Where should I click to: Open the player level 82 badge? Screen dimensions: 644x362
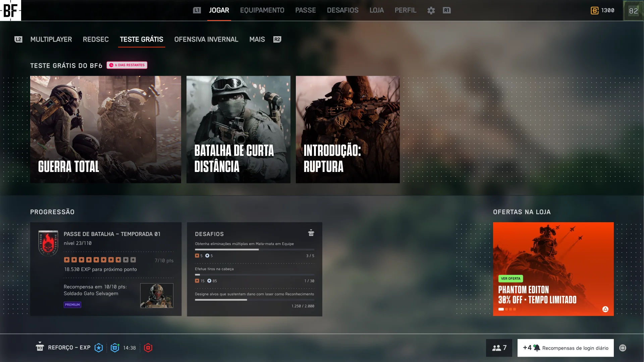click(x=633, y=11)
